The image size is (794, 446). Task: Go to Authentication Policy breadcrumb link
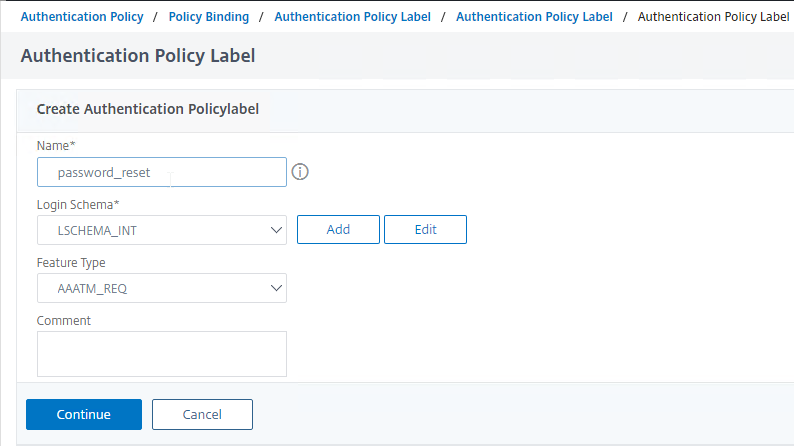pyautogui.click(x=82, y=17)
